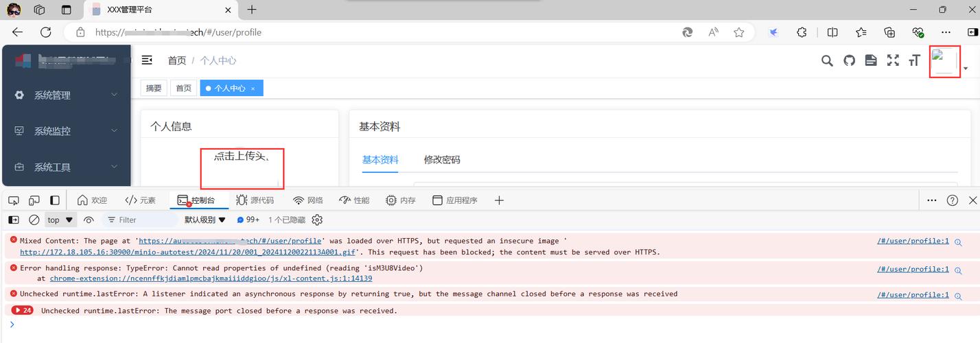Click the site info lock icon
Viewport: 980px width, 343px height.
point(80,32)
